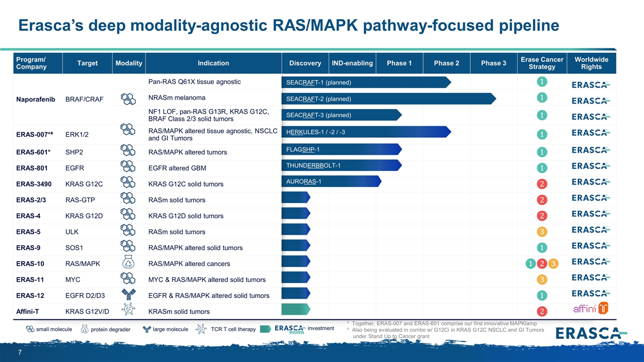
Task: Click the Naporafenib program name
Action: [x=35, y=100]
